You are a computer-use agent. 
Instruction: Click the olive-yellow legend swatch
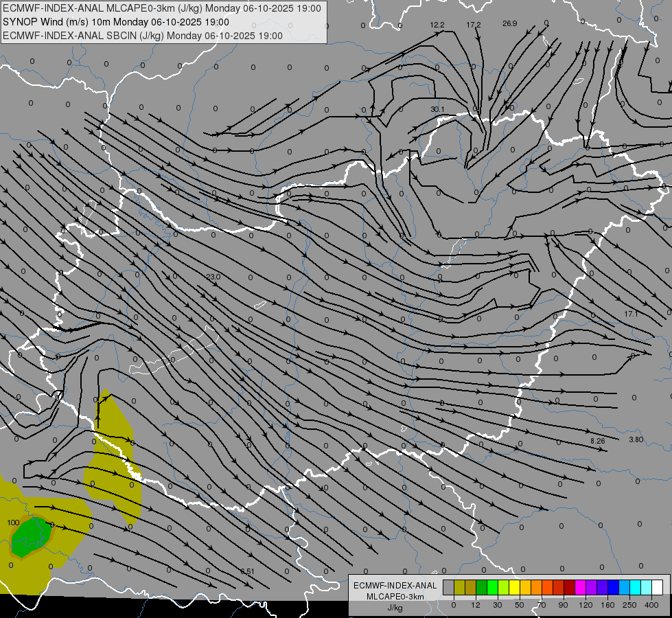tap(459, 587)
